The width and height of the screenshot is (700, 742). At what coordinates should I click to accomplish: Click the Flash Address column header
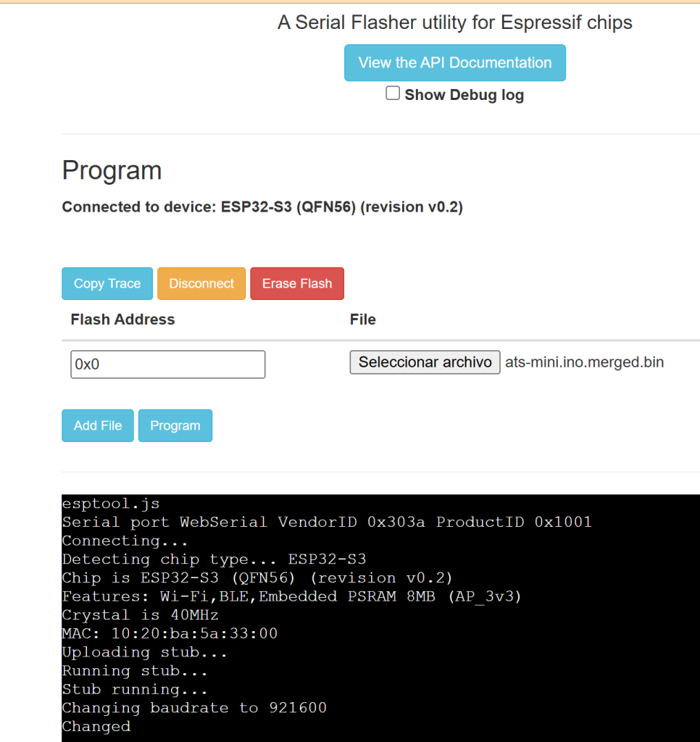[122, 320]
